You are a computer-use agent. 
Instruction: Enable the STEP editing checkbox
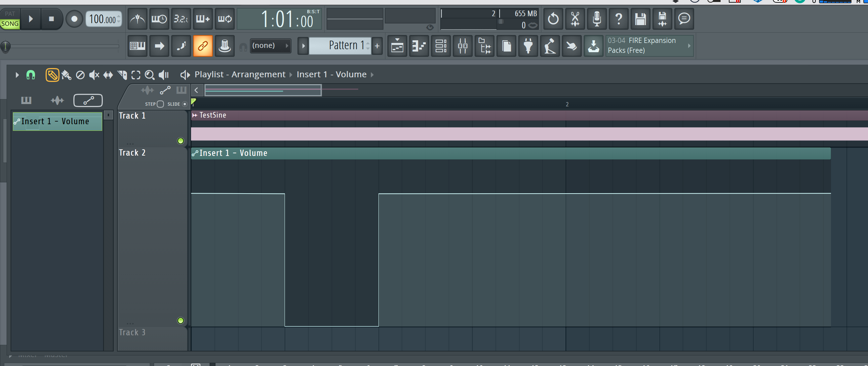160,104
